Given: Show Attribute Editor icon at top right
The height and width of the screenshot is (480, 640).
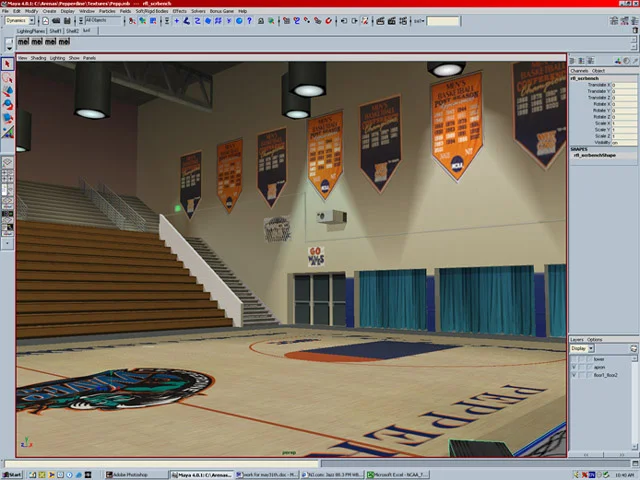Looking at the screenshot, I should 613,21.
